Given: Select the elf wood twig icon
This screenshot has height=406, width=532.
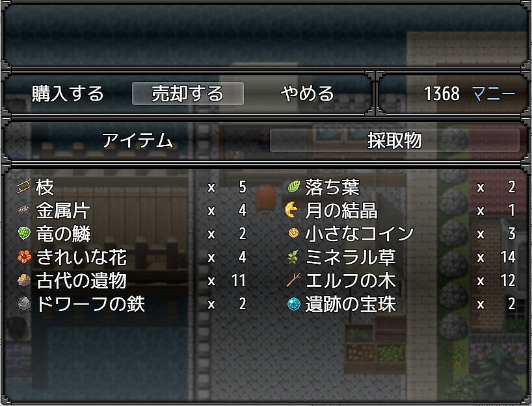Looking at the screenshot, I should click(x=293, y=280).
